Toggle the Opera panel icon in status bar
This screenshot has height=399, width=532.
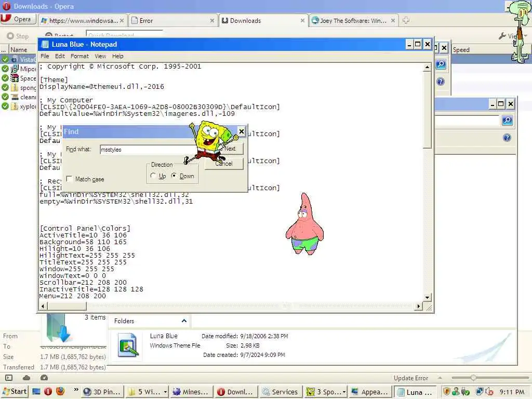(9, 378)
